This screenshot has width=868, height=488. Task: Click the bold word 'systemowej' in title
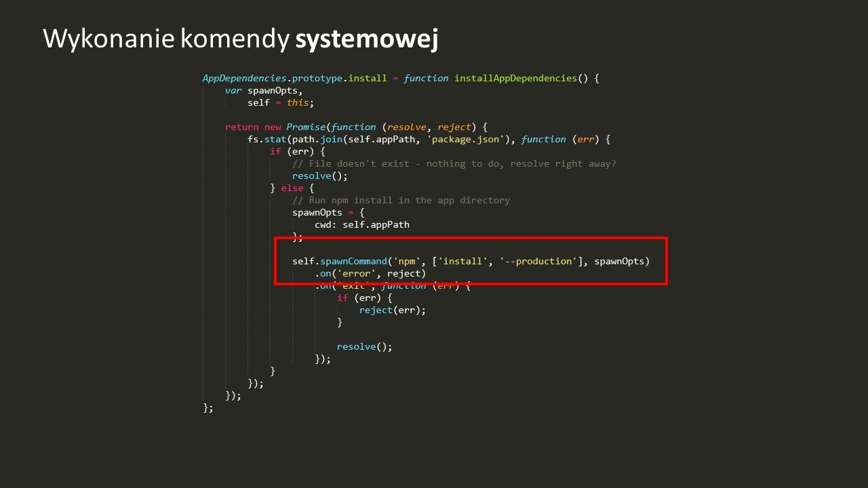[367, 39]
